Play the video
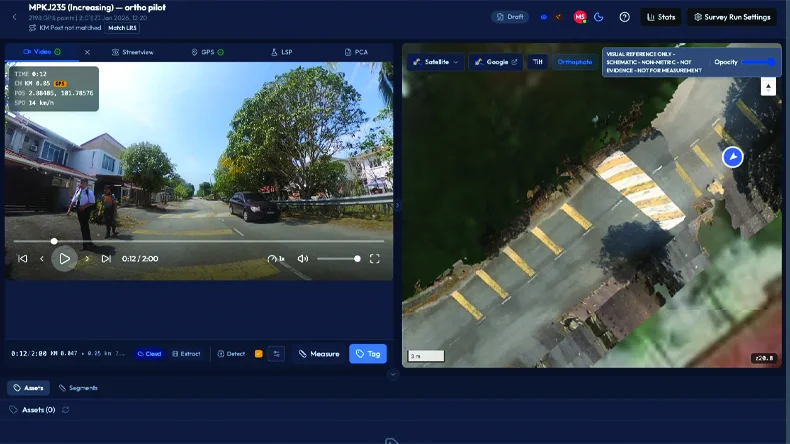 coord(64,259)
